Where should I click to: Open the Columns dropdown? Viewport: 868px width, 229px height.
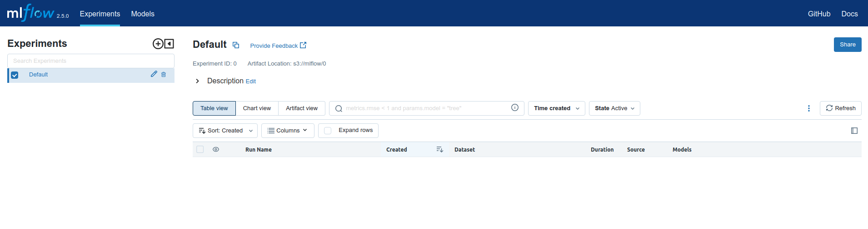288,131
